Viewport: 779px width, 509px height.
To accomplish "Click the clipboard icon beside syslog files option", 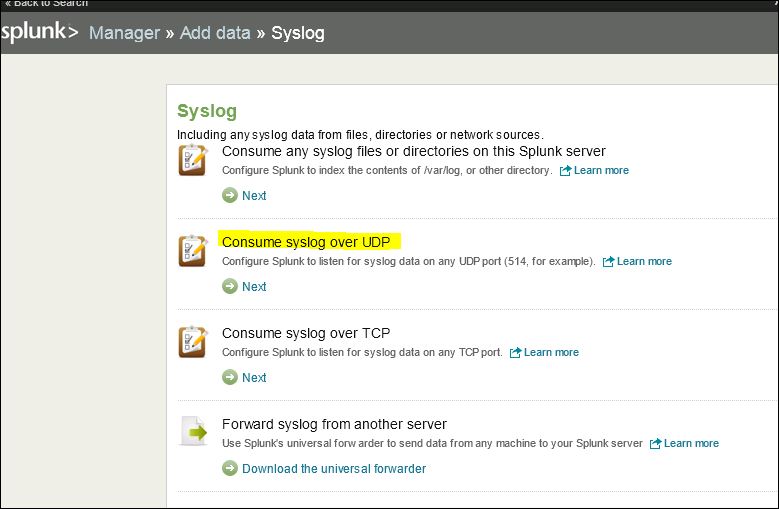I will tap(192, 160).
